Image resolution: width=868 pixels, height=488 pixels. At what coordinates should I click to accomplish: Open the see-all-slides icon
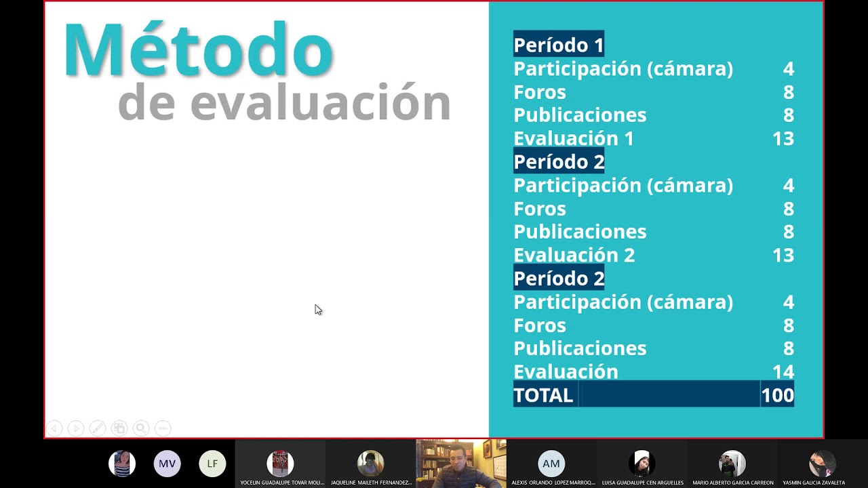pyautogui.click(x=119, y=428)
